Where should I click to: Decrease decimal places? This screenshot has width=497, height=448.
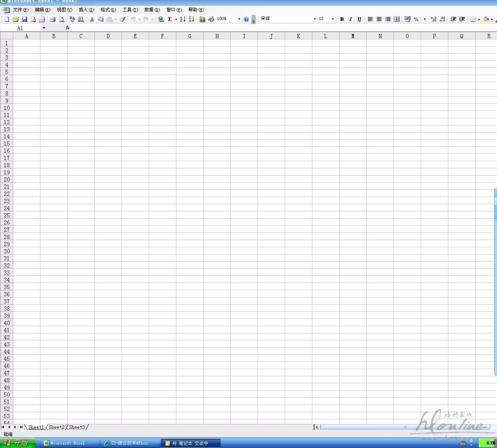[x=442, y=19]
